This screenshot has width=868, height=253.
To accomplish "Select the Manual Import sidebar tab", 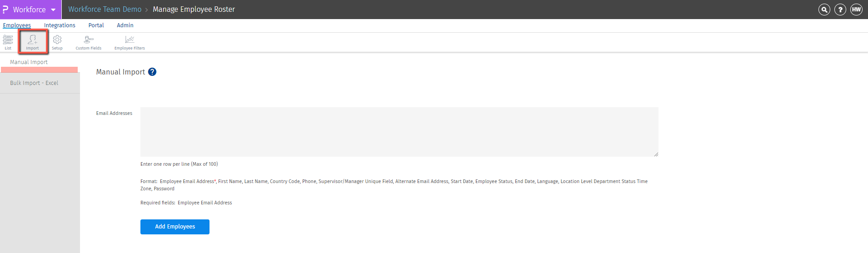I will coord(29,62).
